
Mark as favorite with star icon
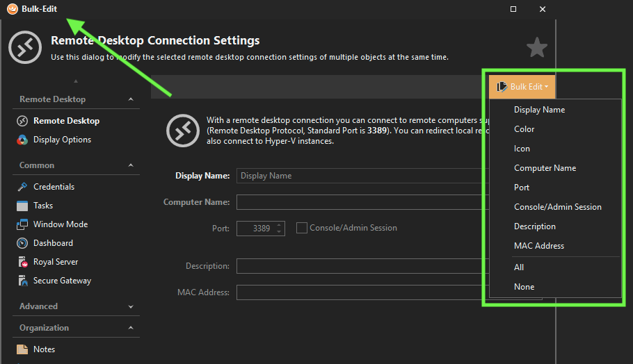pos(536,48)
